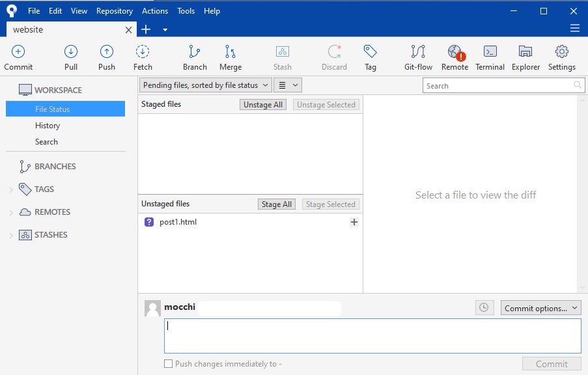The image size is (588, 375).
Task: Launch the Terminal from toolbar
Action: (490, 57)
